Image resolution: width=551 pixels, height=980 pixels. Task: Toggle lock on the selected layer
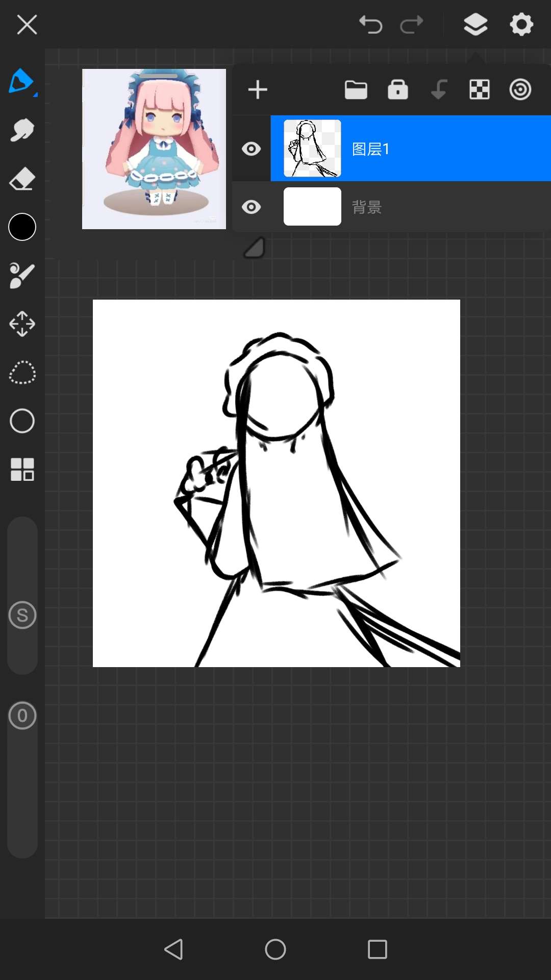[397, 90]
